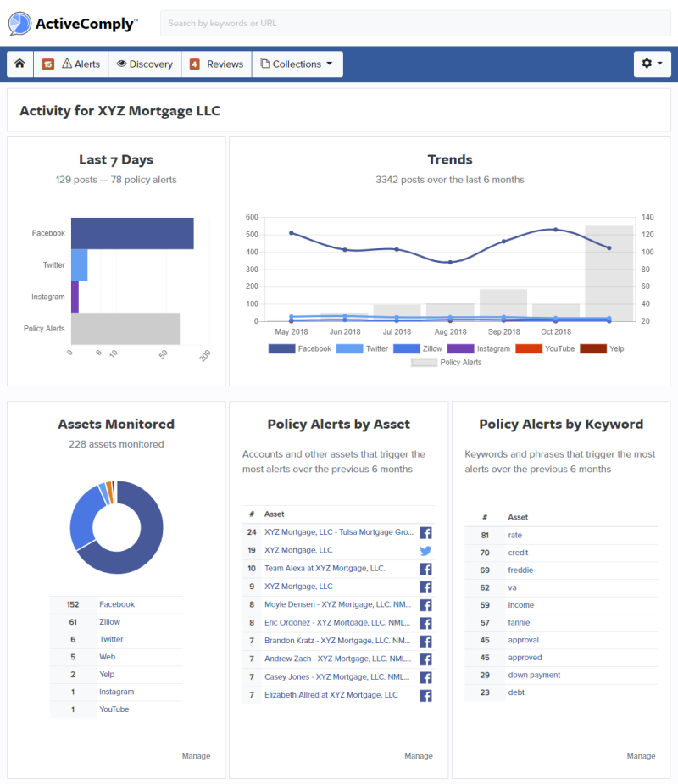The image size is (678, 784).
Task: Open the 'rate' keyword link
Action: pos(514,535)
